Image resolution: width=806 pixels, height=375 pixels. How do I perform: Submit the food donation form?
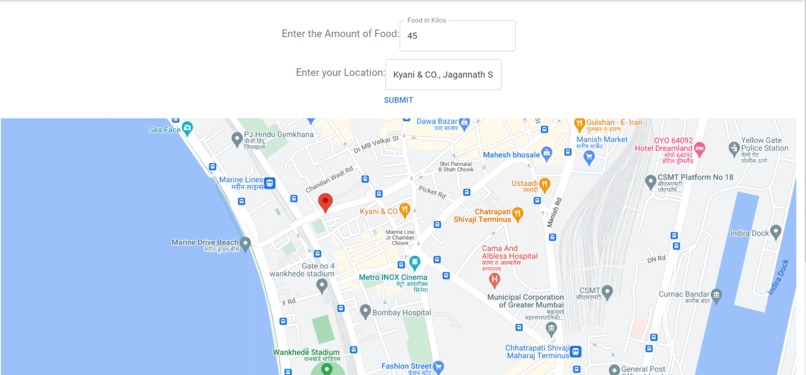[398, 100]
